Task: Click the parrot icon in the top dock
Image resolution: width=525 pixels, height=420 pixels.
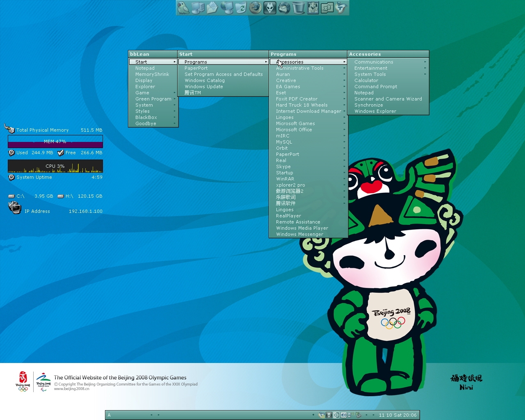Action: click(183, 8)
